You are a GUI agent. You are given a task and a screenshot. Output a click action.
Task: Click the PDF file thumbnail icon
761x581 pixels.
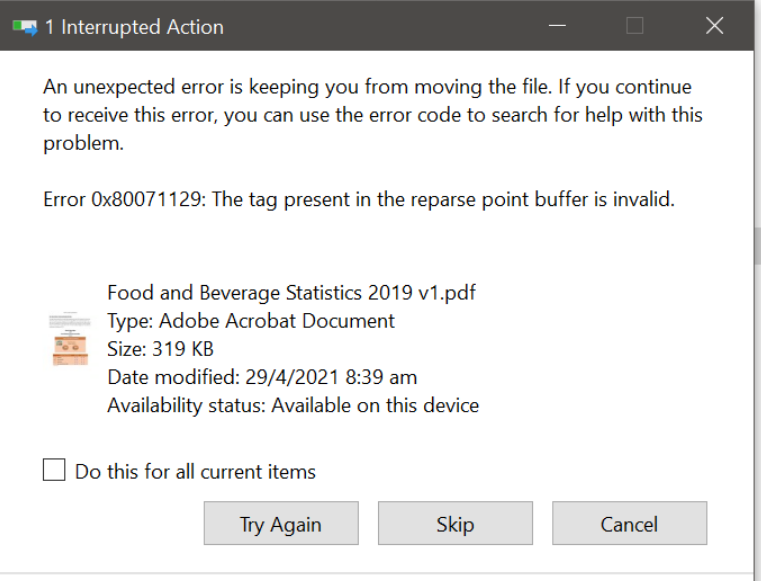[x=70, y=338]
